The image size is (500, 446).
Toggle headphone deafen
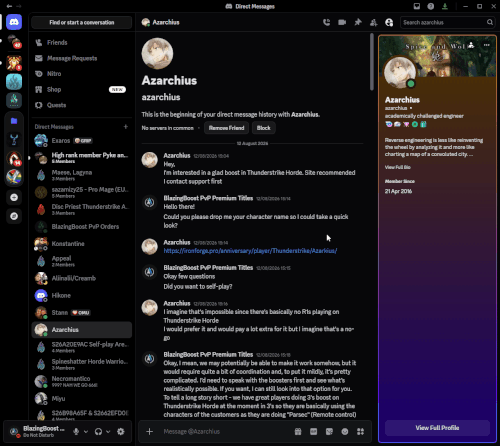point(98,431)
